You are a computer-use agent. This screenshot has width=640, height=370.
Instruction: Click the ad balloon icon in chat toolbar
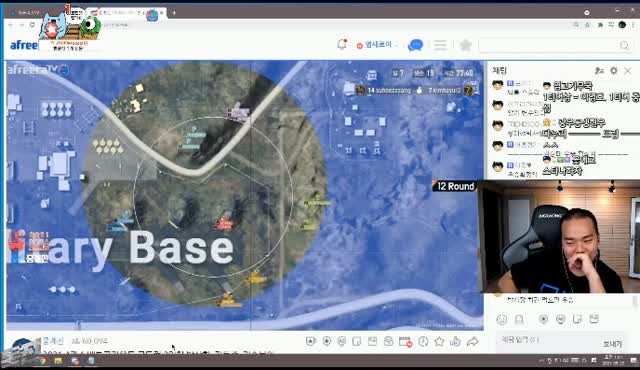560,319
